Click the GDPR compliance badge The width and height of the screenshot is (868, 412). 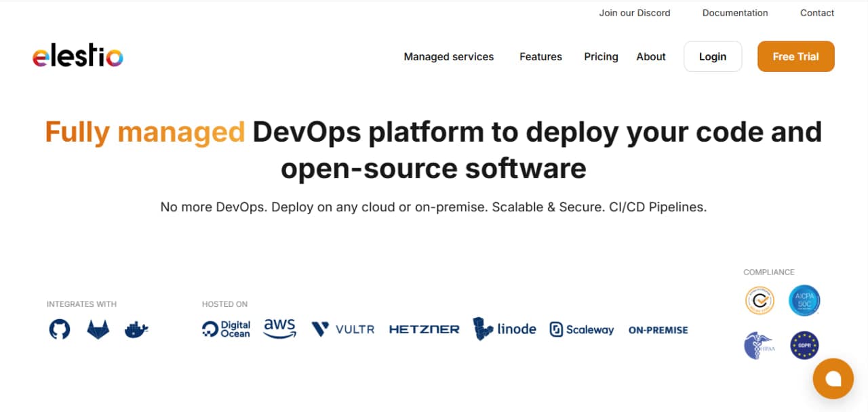coord(804,346)
